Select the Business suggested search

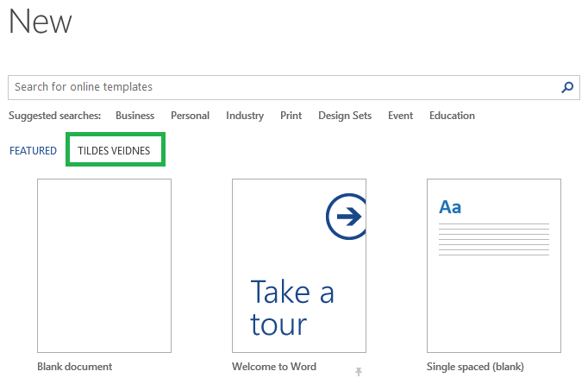[134, 116]
